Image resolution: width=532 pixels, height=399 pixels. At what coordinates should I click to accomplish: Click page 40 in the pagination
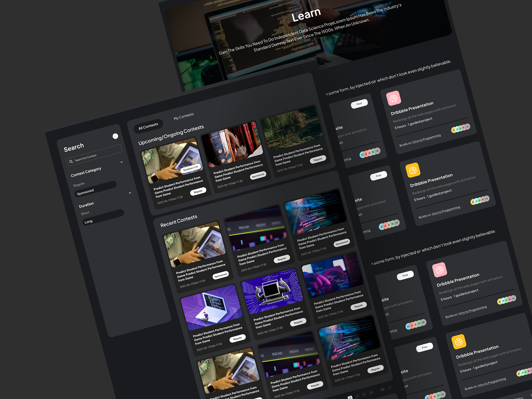[382, 389]
